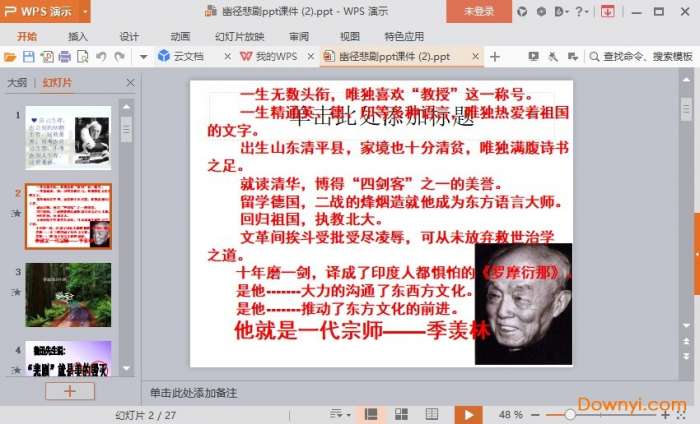The image size is (700, 424).
Task: Click the 季羡林 portrait photo on slide
Action: [523, 304]
